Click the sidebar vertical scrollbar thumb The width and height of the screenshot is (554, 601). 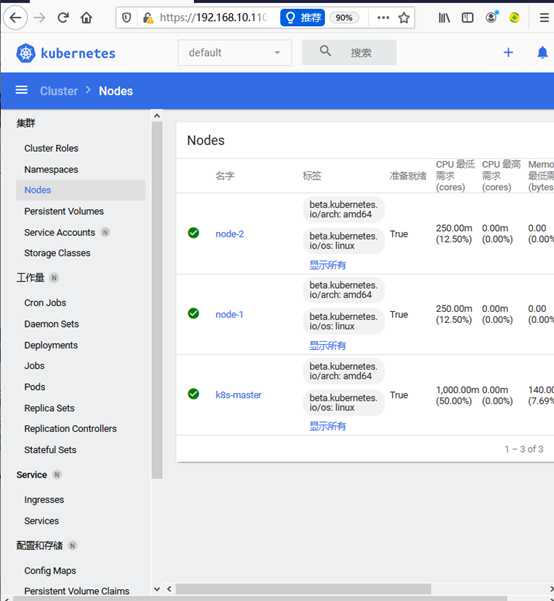[157, 300]
